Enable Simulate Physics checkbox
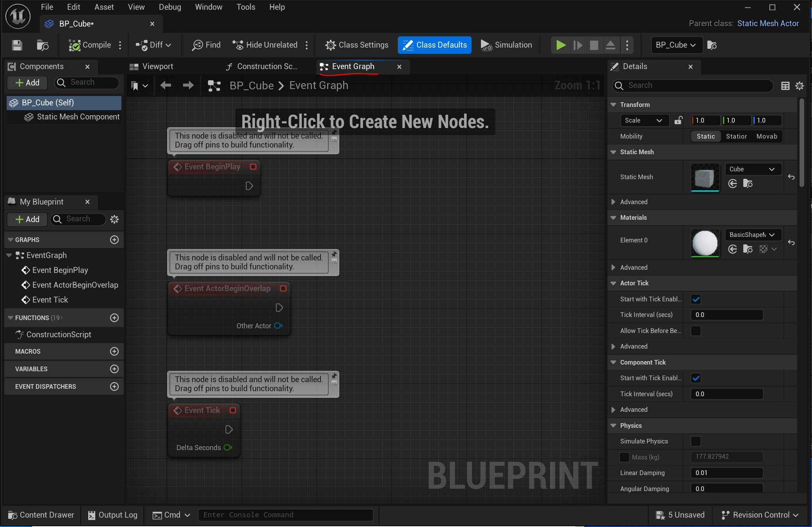 [696, 442]
